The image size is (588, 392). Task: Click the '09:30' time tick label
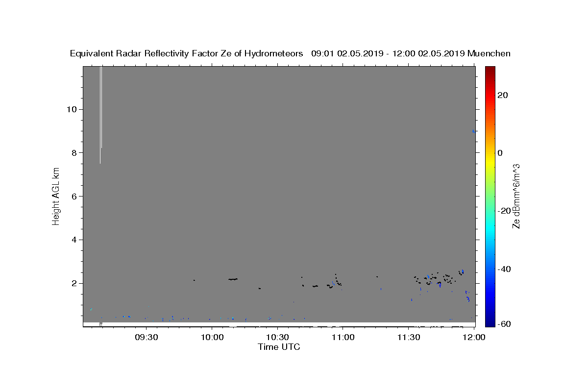click(147, 338)
